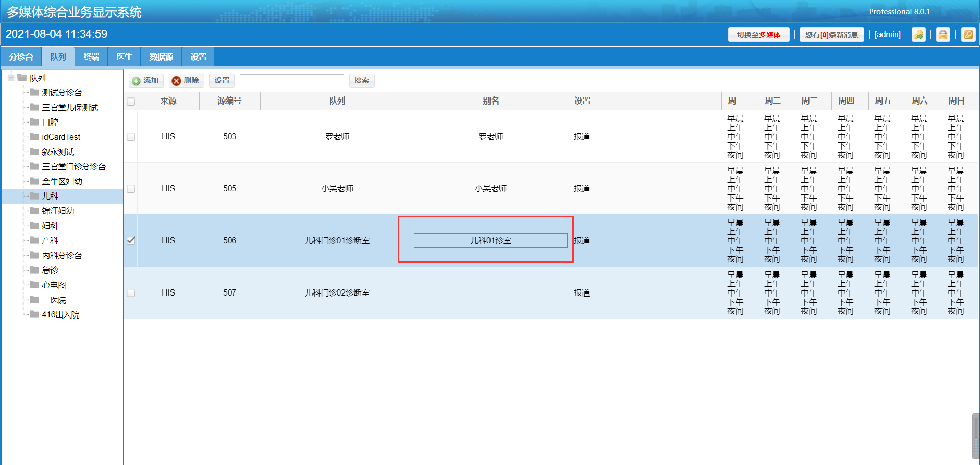Image resolution: width=980 pixels, height=465 pixels.
Task: Click the orange key password icon
Action: (x=968, y=35)
